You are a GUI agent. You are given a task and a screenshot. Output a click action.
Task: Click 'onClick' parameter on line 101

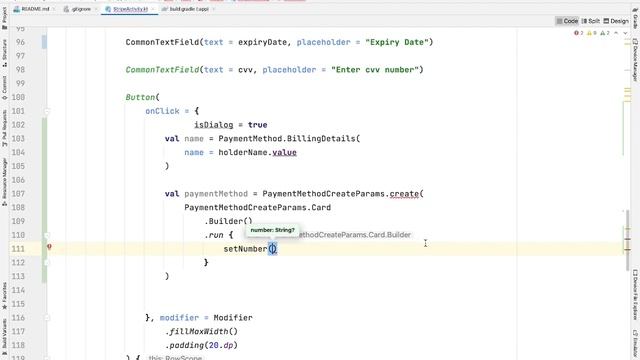(162, 111)
